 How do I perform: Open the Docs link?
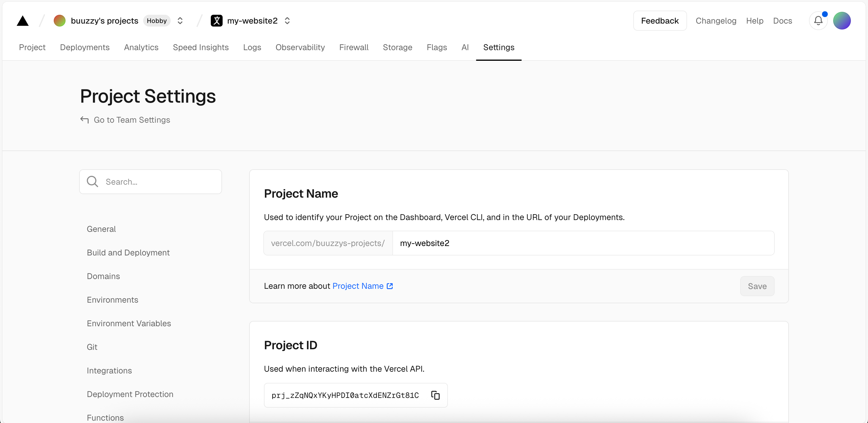[782, 21]
